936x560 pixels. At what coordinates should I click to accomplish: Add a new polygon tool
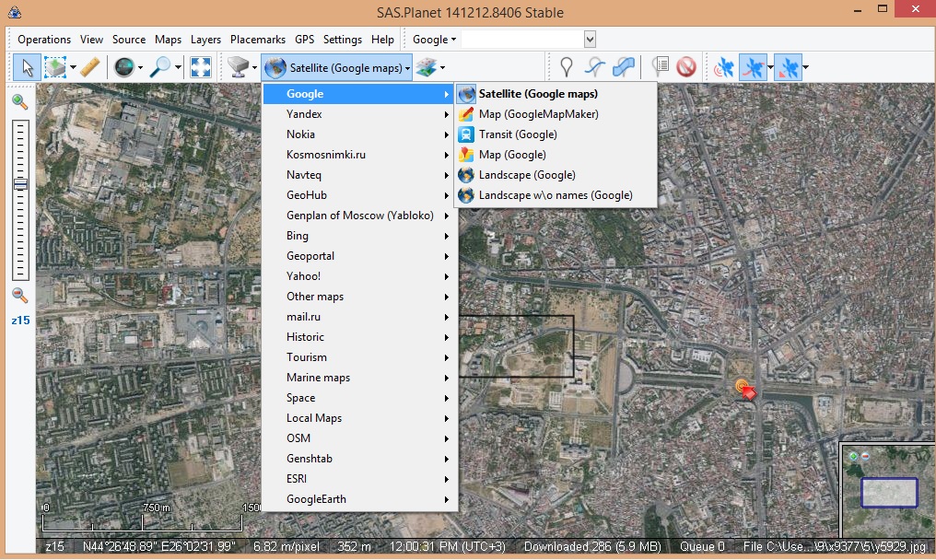click(x=623, y=67)
